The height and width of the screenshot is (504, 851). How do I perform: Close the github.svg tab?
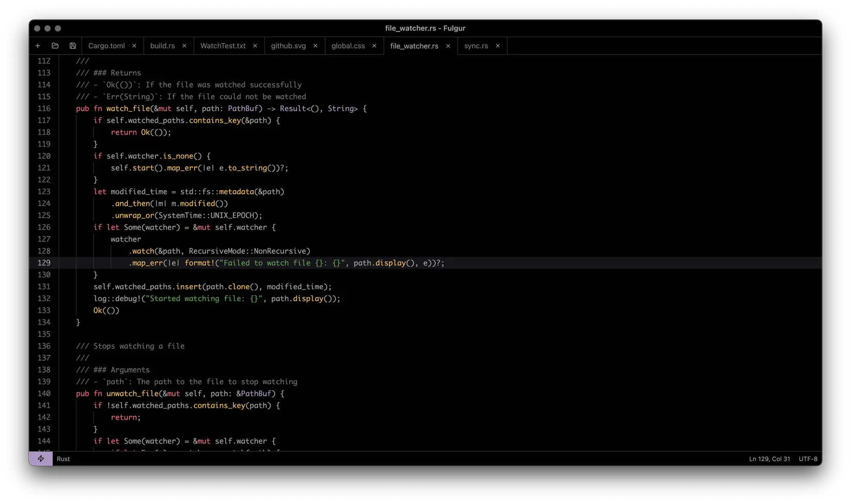coord(316,46)
